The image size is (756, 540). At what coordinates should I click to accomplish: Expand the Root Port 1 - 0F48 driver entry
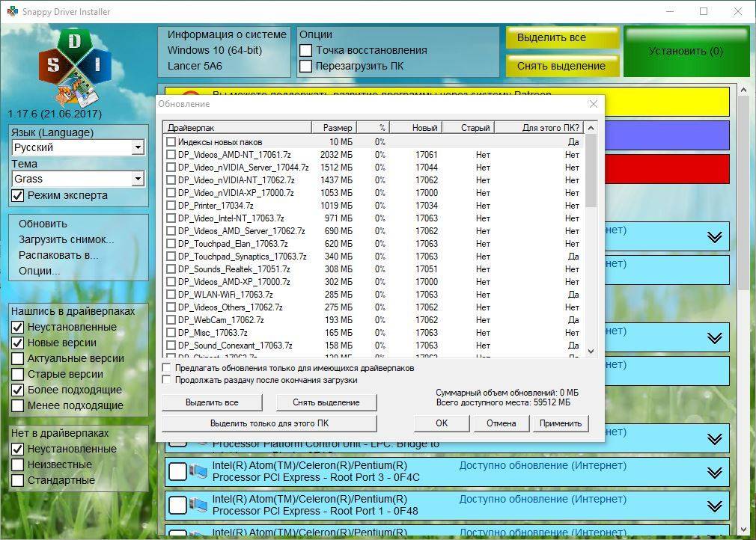715,506
